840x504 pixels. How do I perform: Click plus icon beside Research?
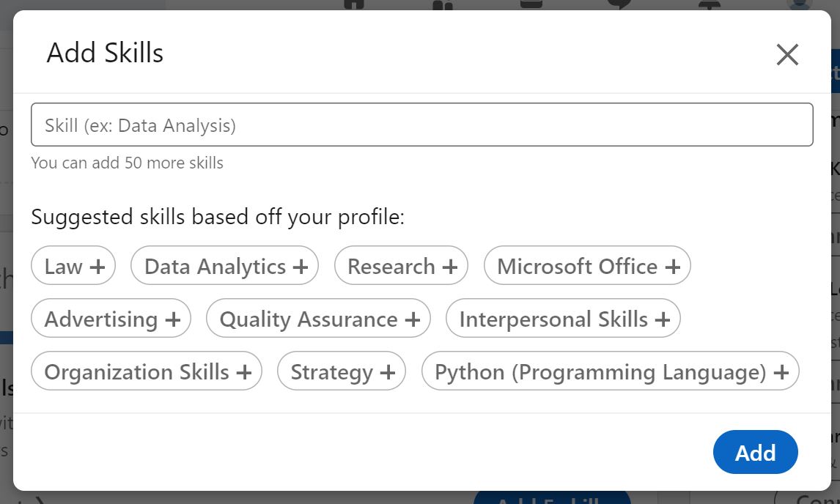point(450,267)
